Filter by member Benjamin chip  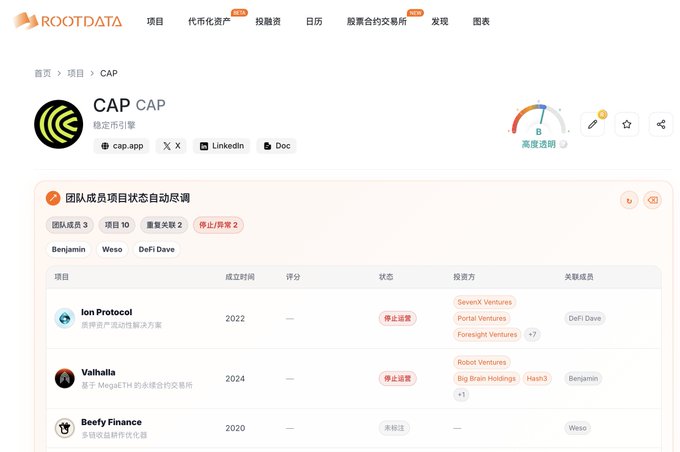point(69,249)
